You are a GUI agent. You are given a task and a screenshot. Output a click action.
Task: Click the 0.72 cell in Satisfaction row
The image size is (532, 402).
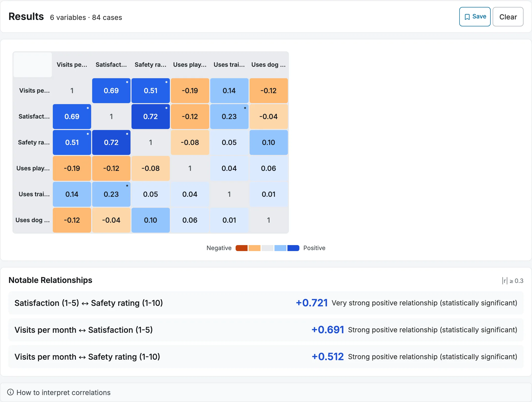[151, 117]
